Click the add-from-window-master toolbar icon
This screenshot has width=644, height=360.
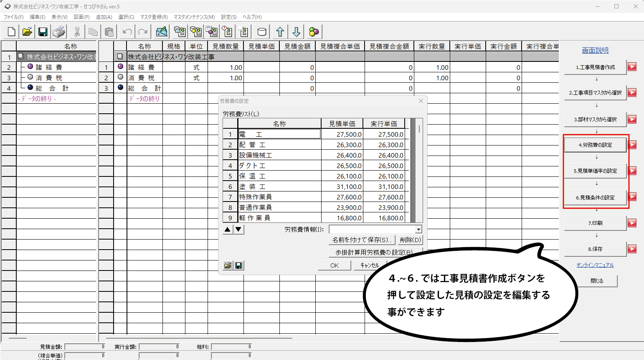tap(180, 32)
